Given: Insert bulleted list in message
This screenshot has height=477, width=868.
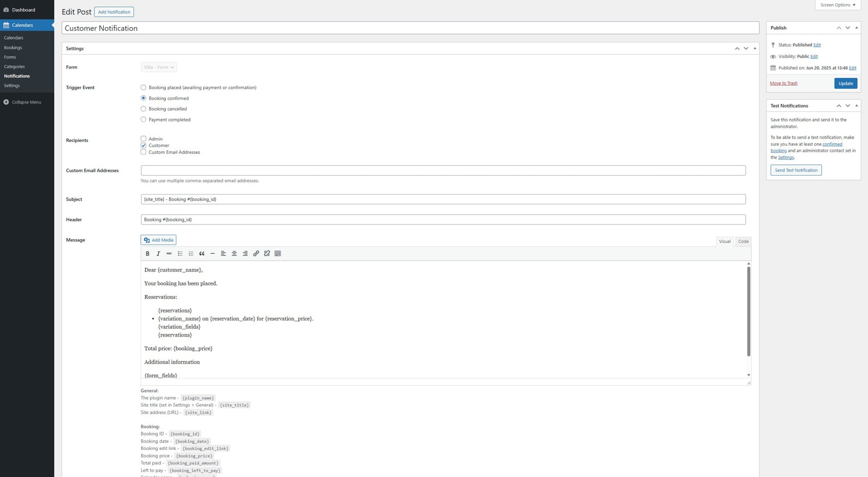Looking at the screenshot, I should click(180, 254).
